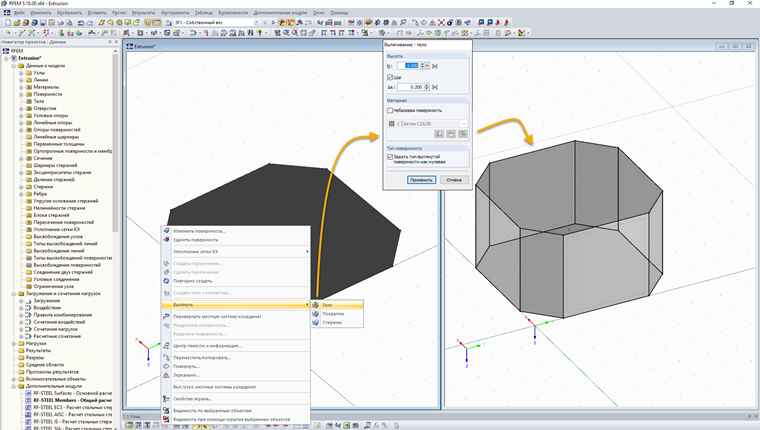The height and width of the screenshot is (430, 760).
Task: Open the Вставить menu
Action: [x=97, y=13]
